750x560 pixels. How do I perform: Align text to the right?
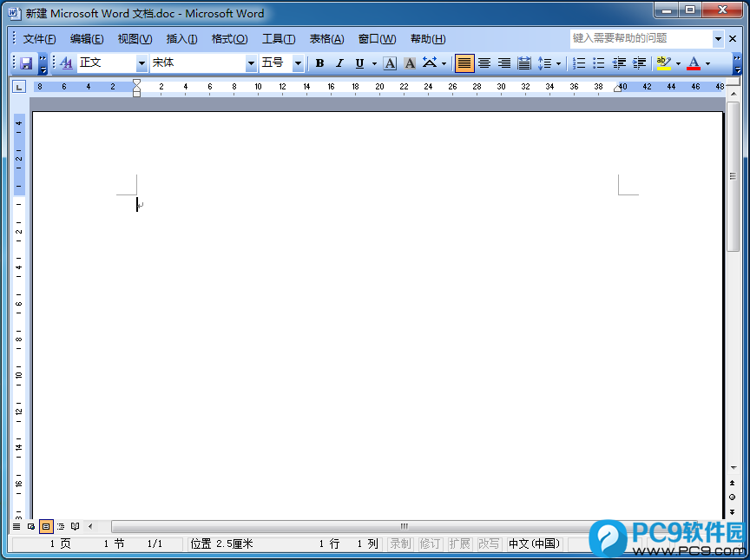click(x=504, y=63)
